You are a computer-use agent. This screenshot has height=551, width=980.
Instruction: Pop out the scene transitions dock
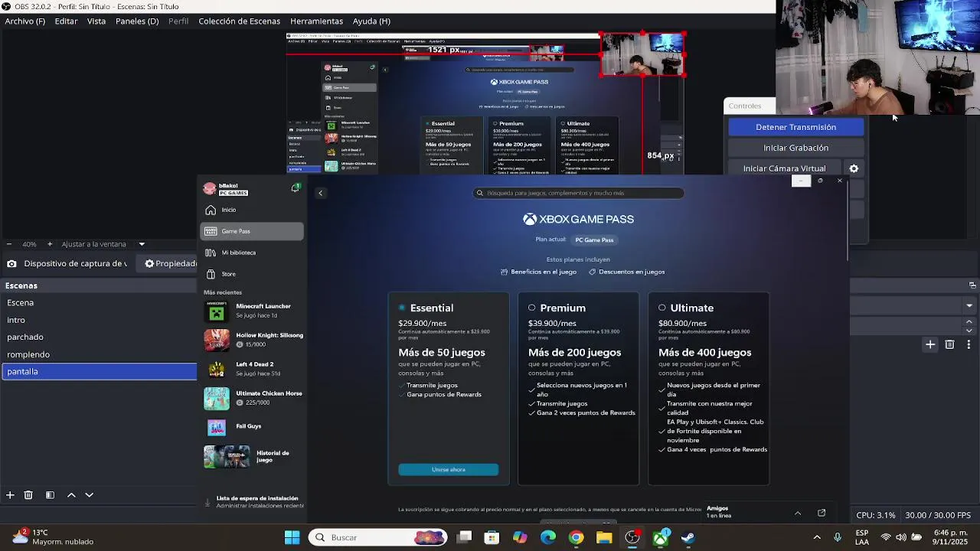pyautogui.click(x=972, y=285)
